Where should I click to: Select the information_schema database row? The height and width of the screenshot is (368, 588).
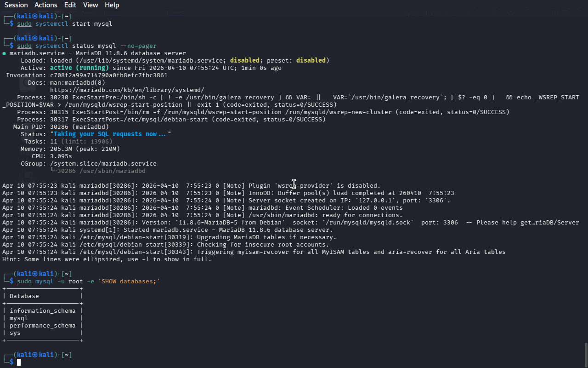click(x=42, y=311)
